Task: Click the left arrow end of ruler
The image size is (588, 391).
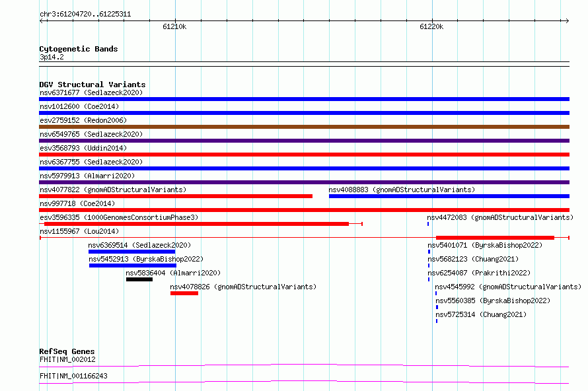Action: pyautogui.click(x=41, y=20)
